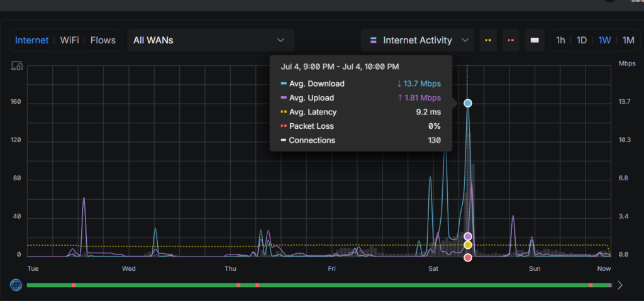Click the tooltip date range header
Screen dimensions: 644x301
tap(340, 67)
